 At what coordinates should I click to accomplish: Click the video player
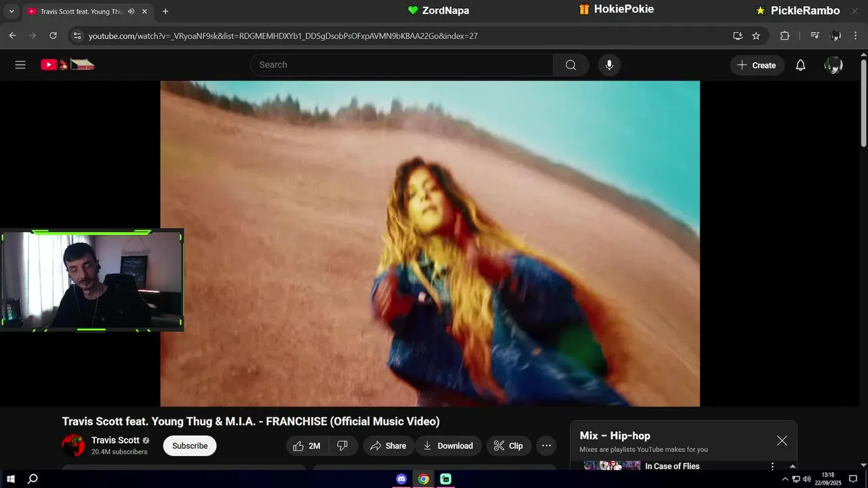coord(430,244)
